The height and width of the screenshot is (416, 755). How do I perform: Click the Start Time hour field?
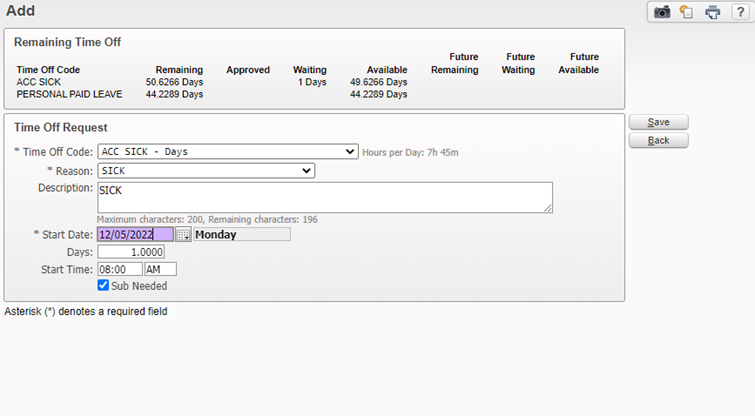pyautogui.click(x=119, y=269)
